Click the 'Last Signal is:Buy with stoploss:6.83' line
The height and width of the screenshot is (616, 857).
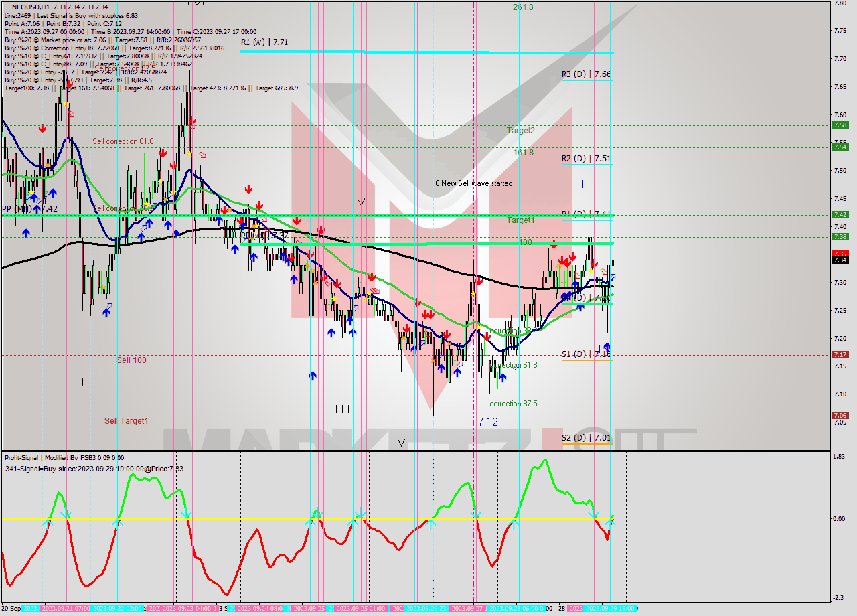(x=88, y=15)
